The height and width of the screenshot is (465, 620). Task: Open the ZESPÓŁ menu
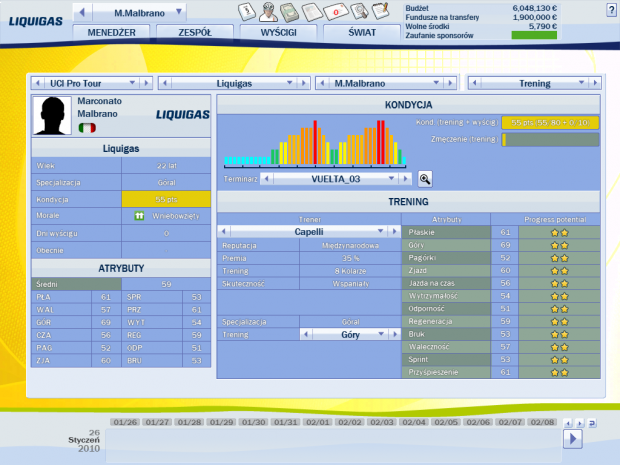click(x=195, y=32)
